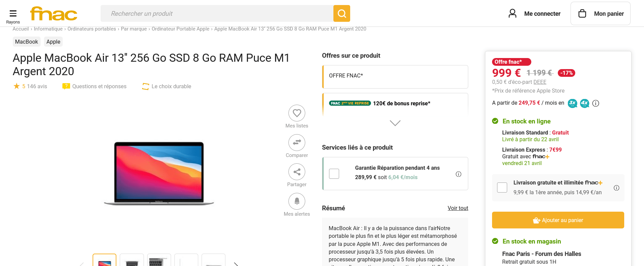Select the MacBook tag
The image size is (644, 266).
pos(26,42)
